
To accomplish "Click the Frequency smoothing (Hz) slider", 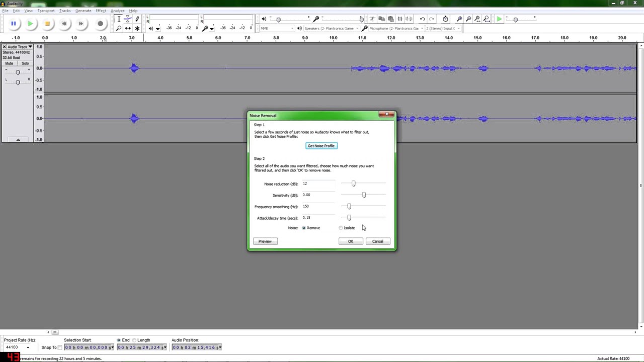I will [363, 206].
